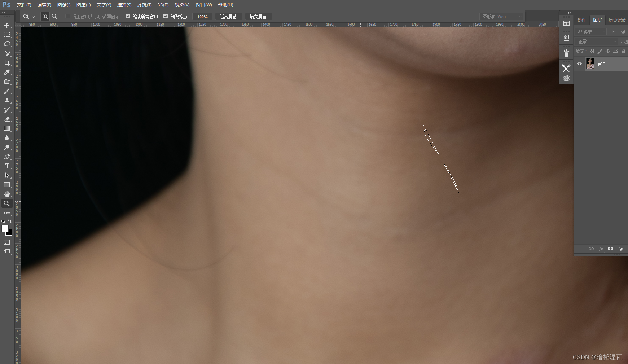Select the Zoom tool in toolbox
Viewport: 628px width, 364px height.
click(7, 203)
